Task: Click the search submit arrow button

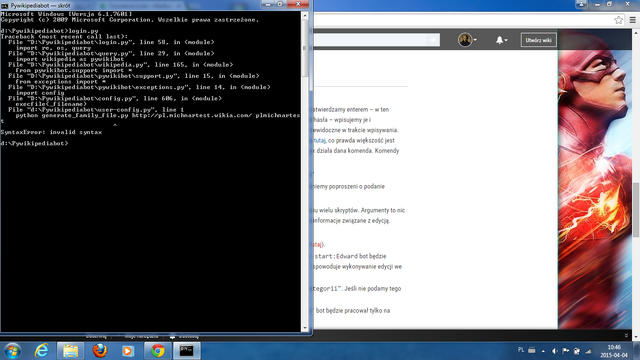Action: [433, 40]
